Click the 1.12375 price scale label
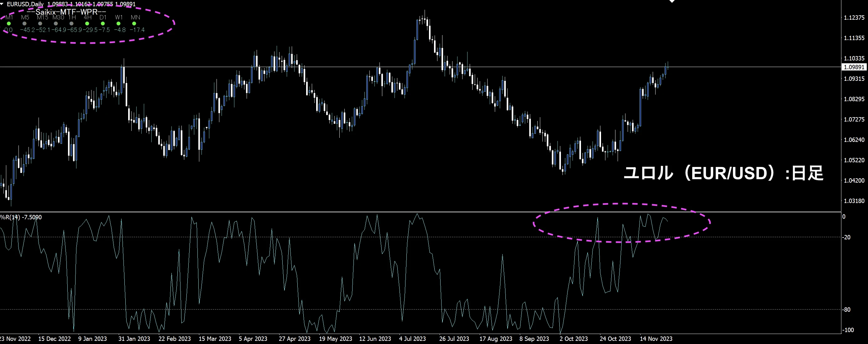 pos(854,18)
